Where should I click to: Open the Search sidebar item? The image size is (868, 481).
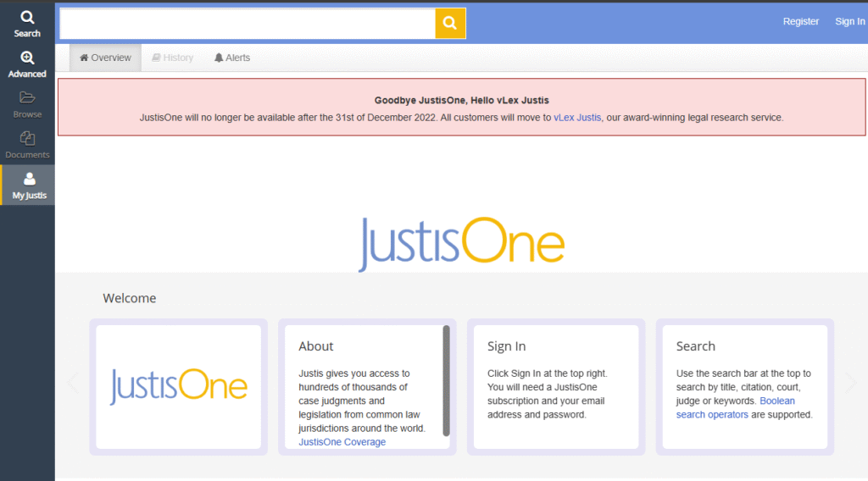[27, 25]
